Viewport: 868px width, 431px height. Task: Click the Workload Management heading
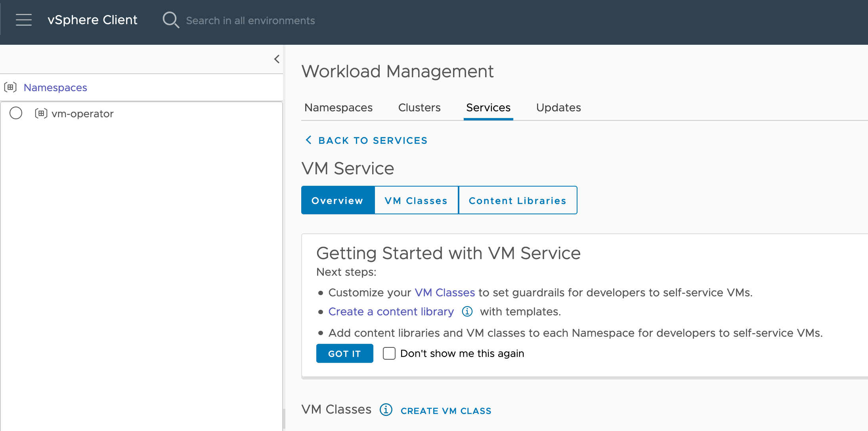point(397,71)
